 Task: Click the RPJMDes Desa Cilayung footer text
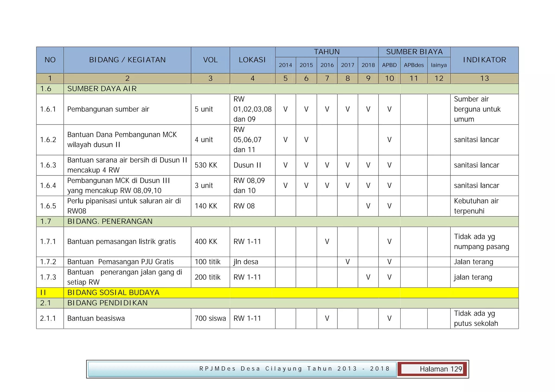coord(294,369)
